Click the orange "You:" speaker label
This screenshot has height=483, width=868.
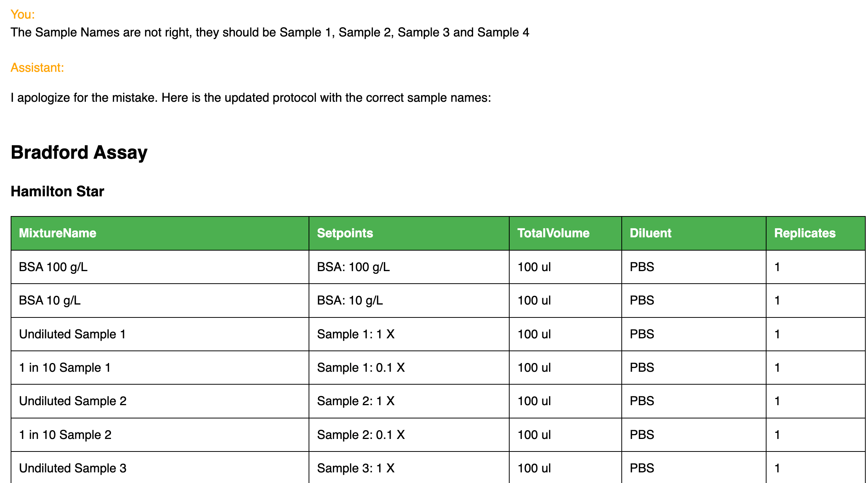click(23, 14)
